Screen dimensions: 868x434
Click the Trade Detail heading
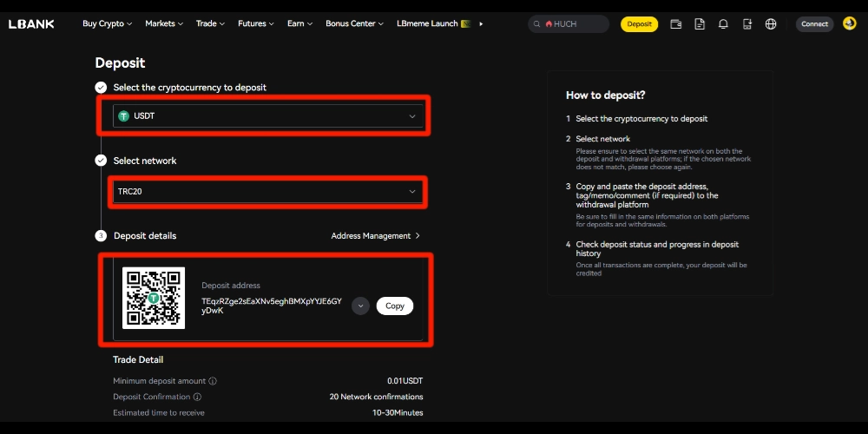(x=138, y=360)
